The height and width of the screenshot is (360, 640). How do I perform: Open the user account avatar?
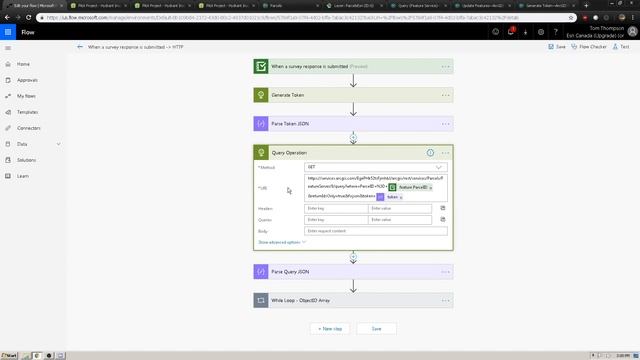[632, 32]
